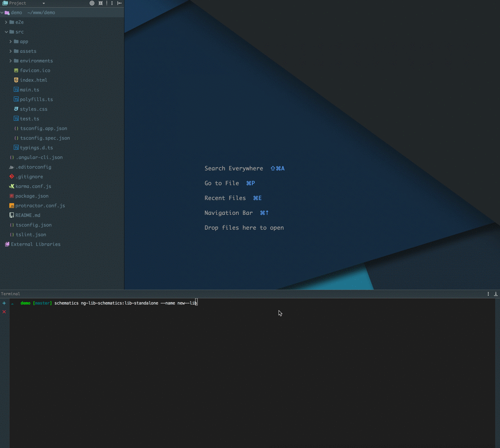The width and height of the screenshot is (500, 448).
Task: Select tslint.json file
Action: (31, 235)
